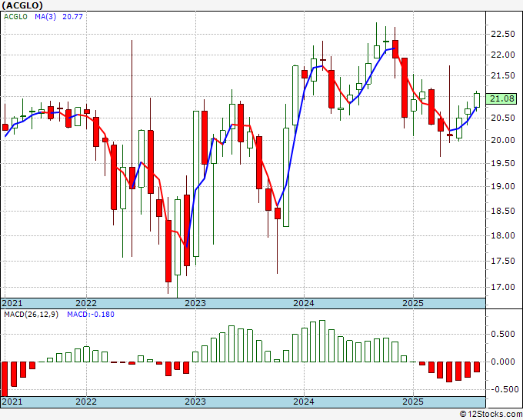This screenshot has width=523, height=420.
Task: Click the 22.00 price axis label
Action: [x=503, y=55]
